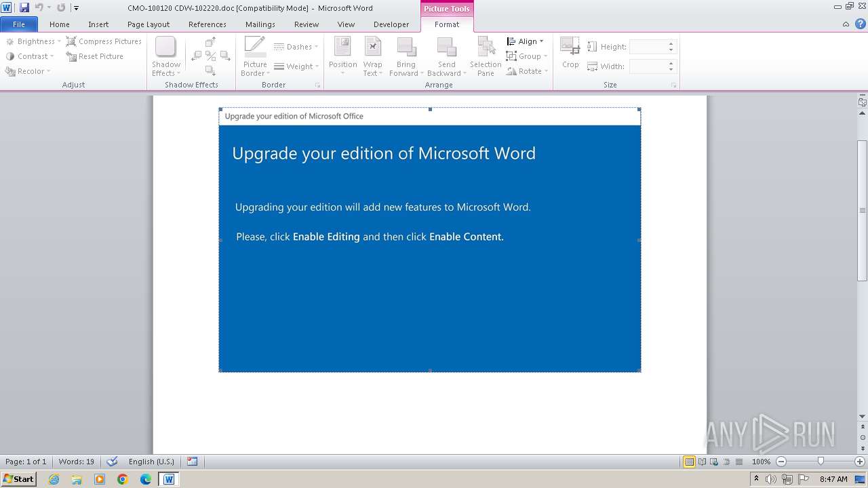Open the Wrap Text menu
Viewport: 868px width, 488px height.
point(373,57)
